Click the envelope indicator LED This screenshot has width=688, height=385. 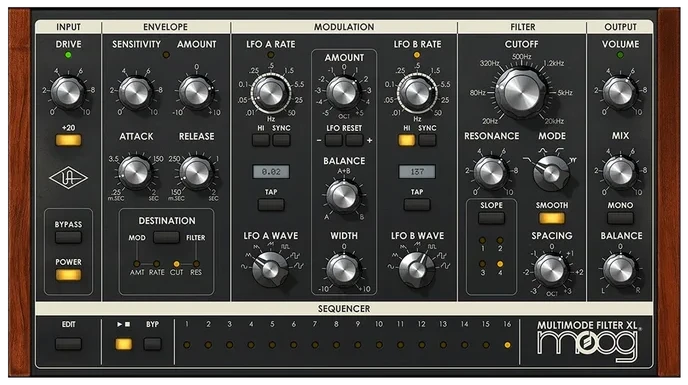tap(166, 55)
